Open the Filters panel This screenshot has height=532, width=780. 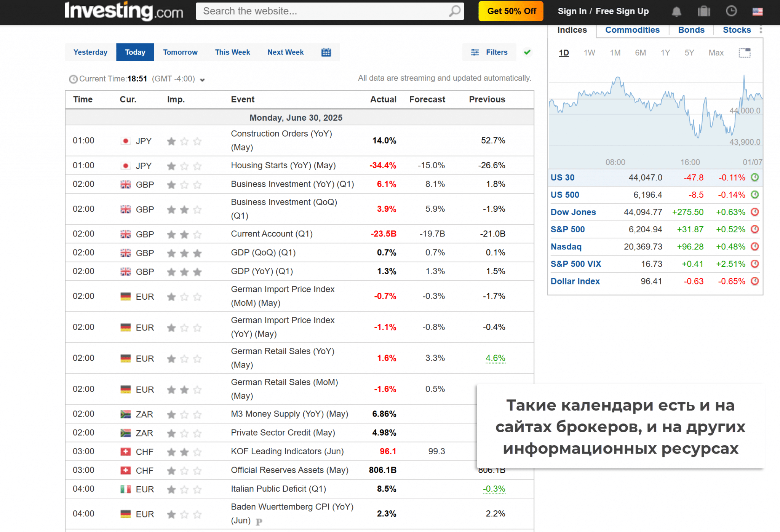pos(489,52)
